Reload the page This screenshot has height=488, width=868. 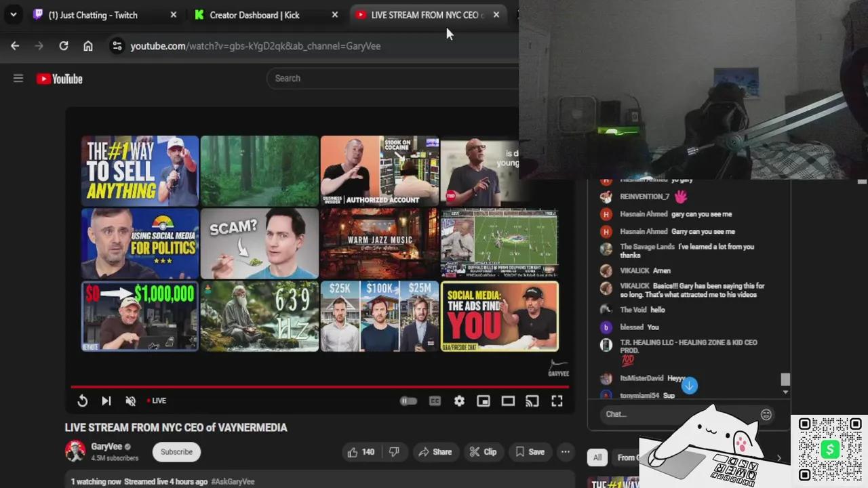[x=64, y=45]
